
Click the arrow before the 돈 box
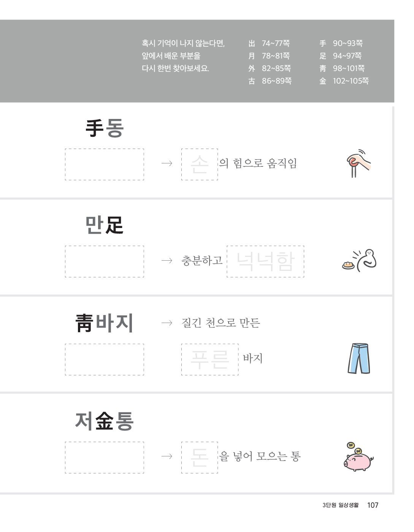(x=167, y=456)
